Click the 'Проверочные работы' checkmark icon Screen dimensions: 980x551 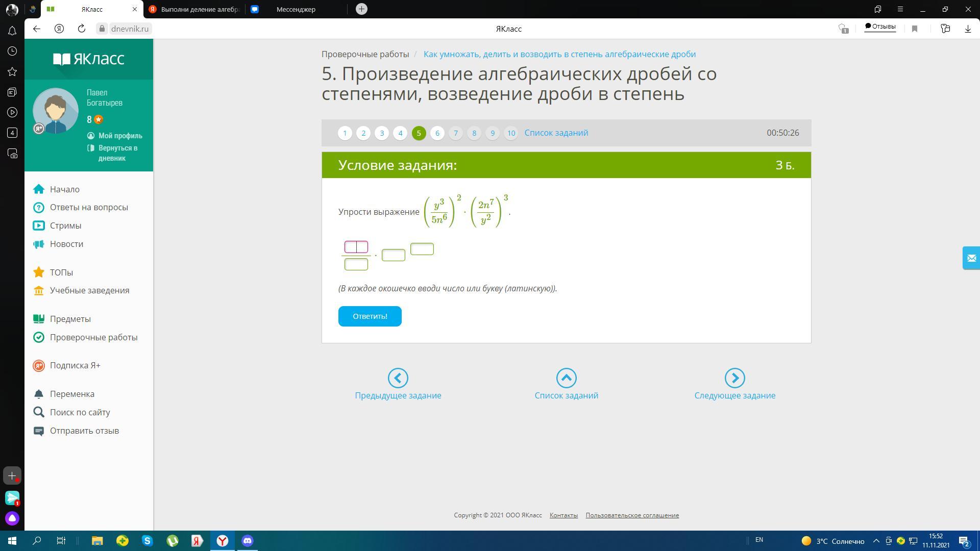pyautogui.click(x=38, y=337)
